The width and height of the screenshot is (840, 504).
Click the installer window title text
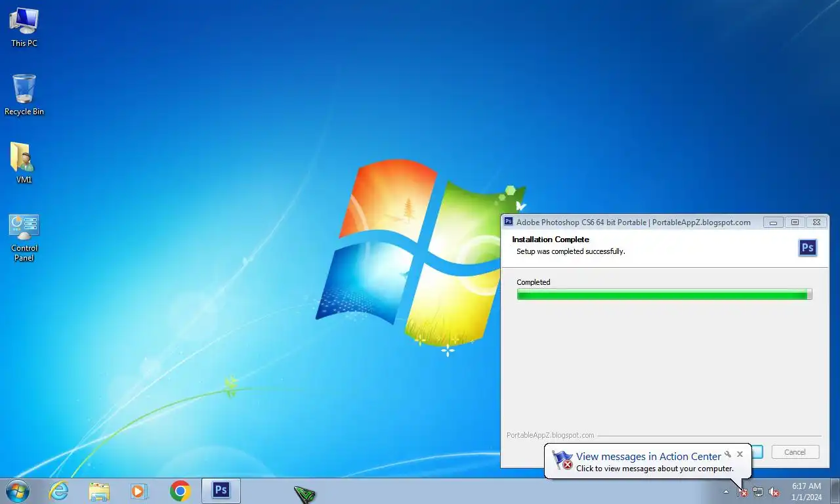pos(633,222)
